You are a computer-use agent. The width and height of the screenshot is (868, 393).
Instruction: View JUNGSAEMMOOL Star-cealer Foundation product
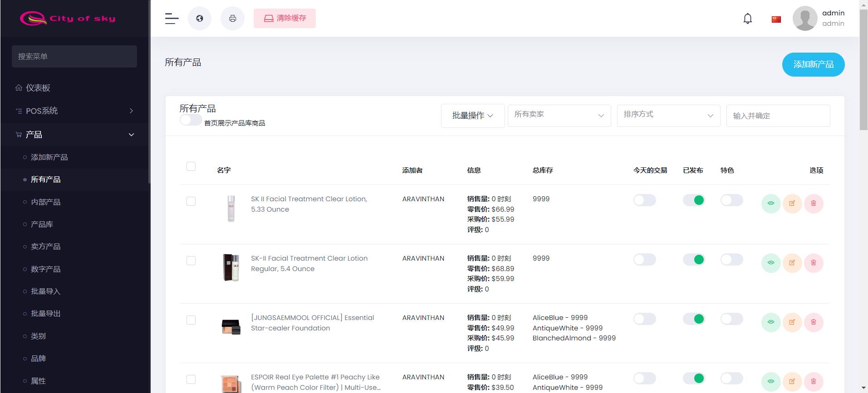(x=771, y=322)
